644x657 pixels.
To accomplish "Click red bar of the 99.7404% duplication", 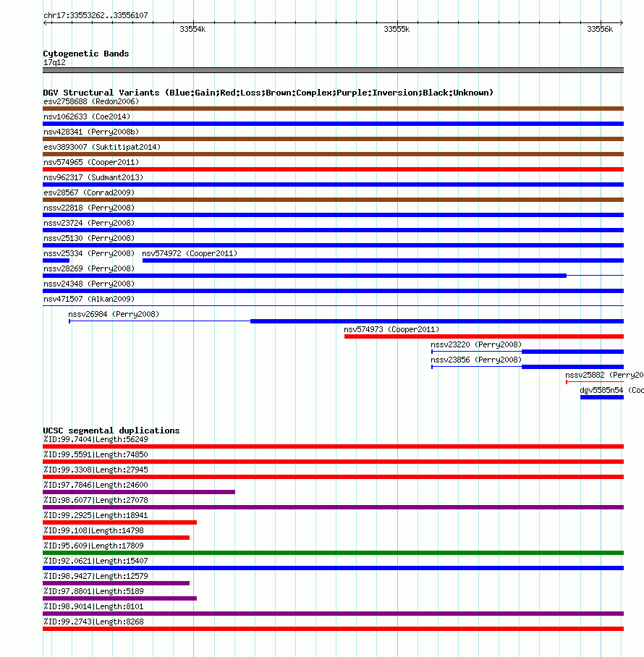I will tap(333, 446).
